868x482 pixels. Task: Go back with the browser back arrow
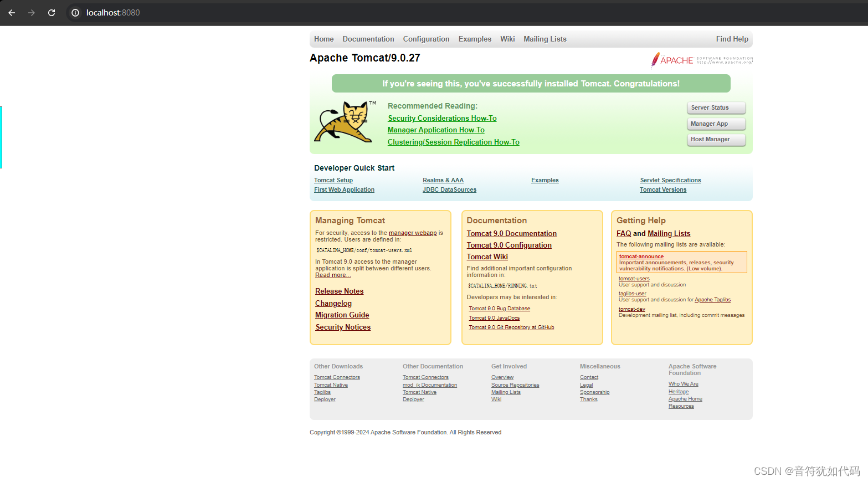[x=12, y=13]
